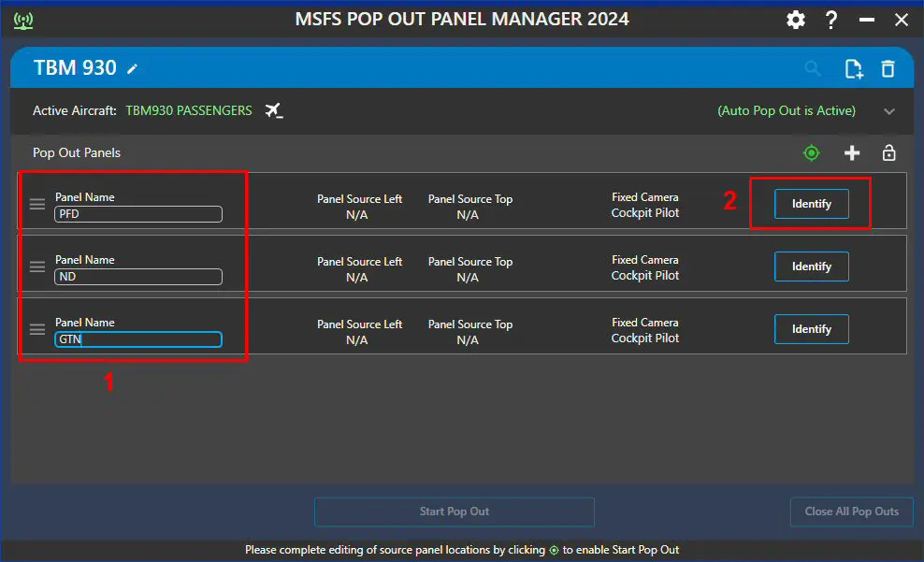Click Fixed Camera Cockpit Pilot in PFD row

click(x=644, y=205)
